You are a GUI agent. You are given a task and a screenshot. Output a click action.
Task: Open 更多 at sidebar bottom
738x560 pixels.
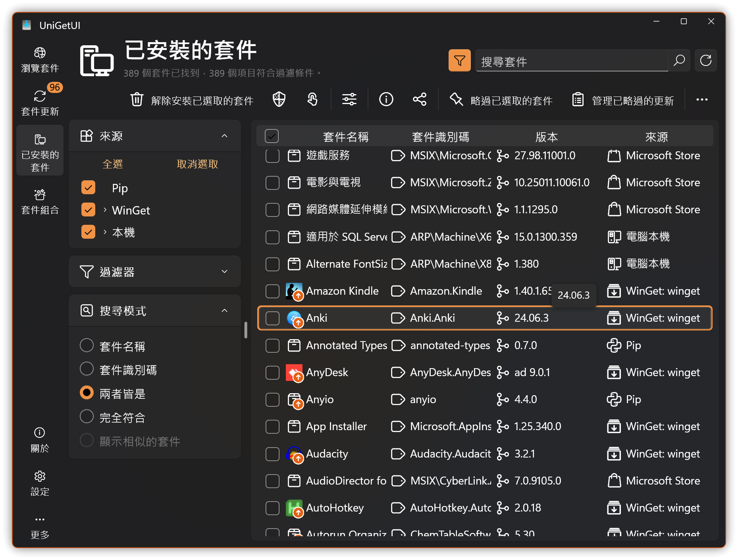40,527
